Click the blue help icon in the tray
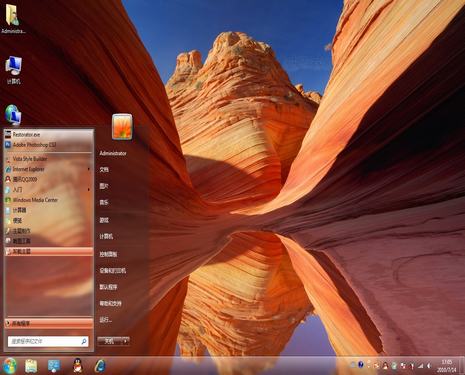Viewport: 465px width, 375px height. pyautogui.click(x=361, y=365)
